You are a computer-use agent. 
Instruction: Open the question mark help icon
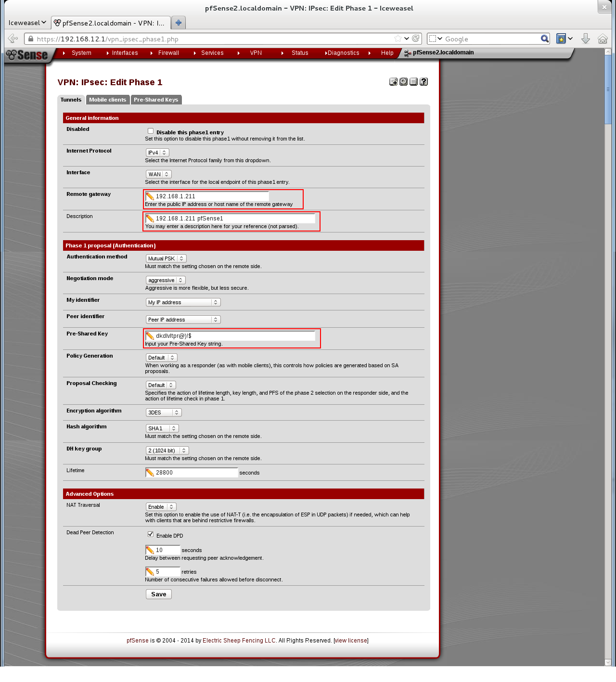click(x=423, y=82)
